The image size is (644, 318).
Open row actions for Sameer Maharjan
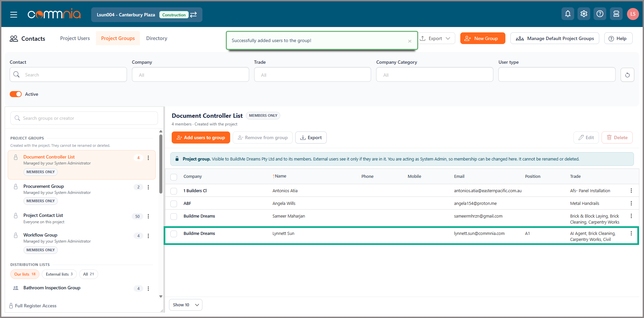click(x=631, y=216)
